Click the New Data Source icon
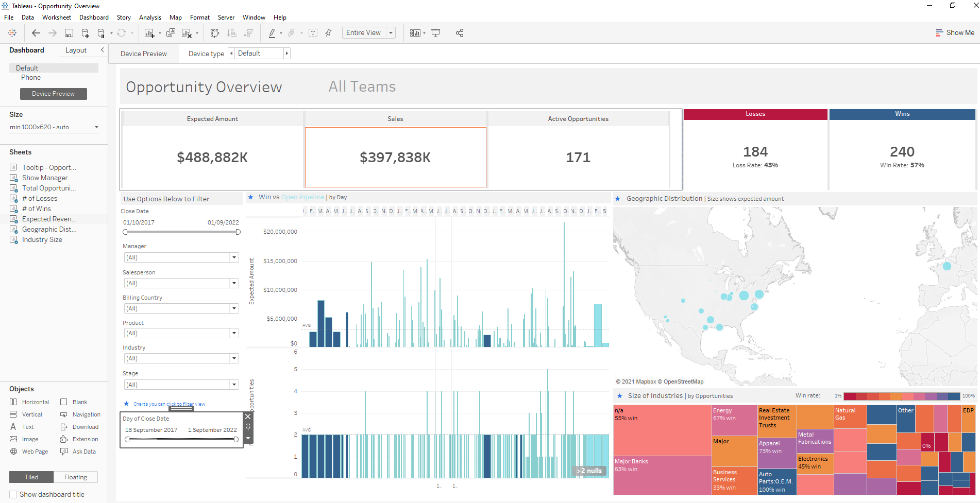This screenshot has width=980, height=503. pos(85,33)
